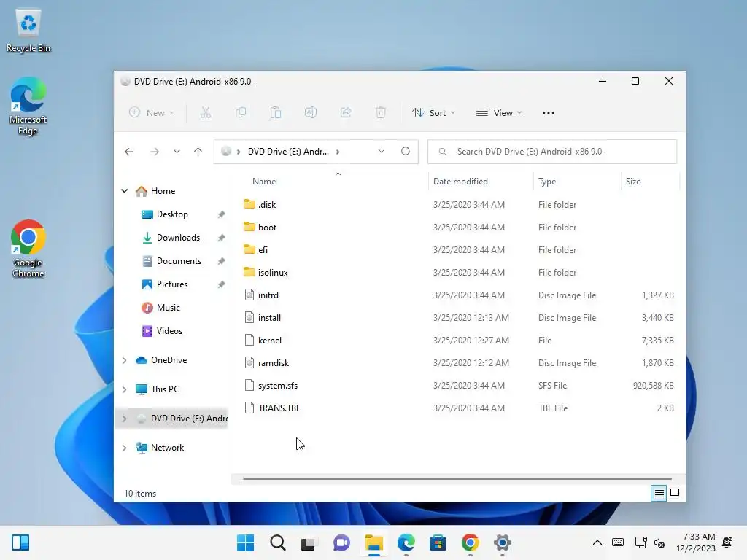The image size is (747, 560).
Task: Click the touch keyboard tray icon
Action: pyautogui.click(x=618, y=542)
